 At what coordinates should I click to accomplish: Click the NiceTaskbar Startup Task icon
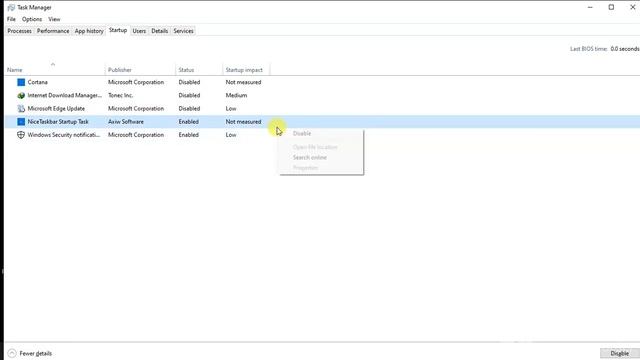21,122
